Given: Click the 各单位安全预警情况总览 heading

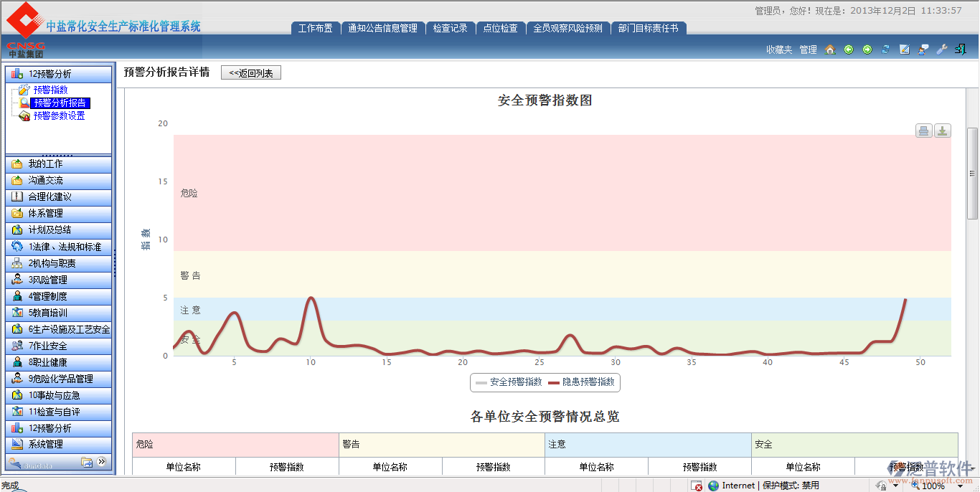Looking at the screenshot, I should point(545,417).
